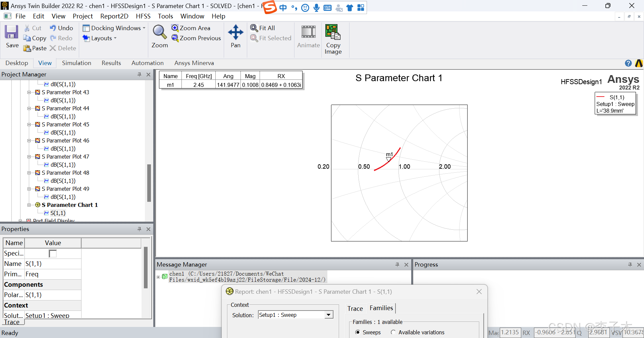Click the Copy Image icon
The image size is (644, 338).
coord(333,32)
